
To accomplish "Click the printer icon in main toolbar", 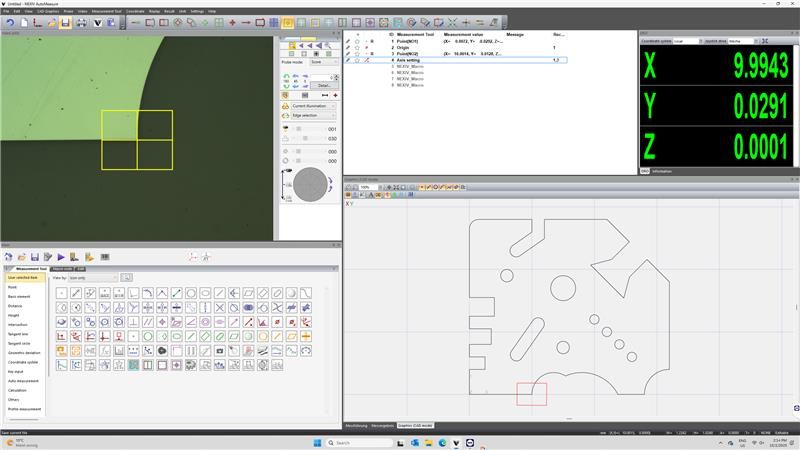I will [82, 22].
